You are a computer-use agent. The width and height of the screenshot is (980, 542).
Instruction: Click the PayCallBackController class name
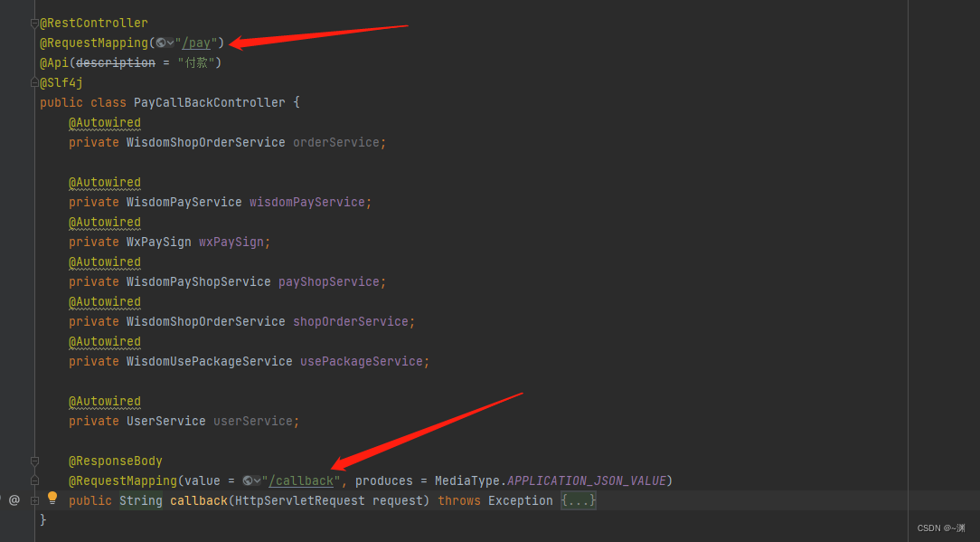point(210,102)
